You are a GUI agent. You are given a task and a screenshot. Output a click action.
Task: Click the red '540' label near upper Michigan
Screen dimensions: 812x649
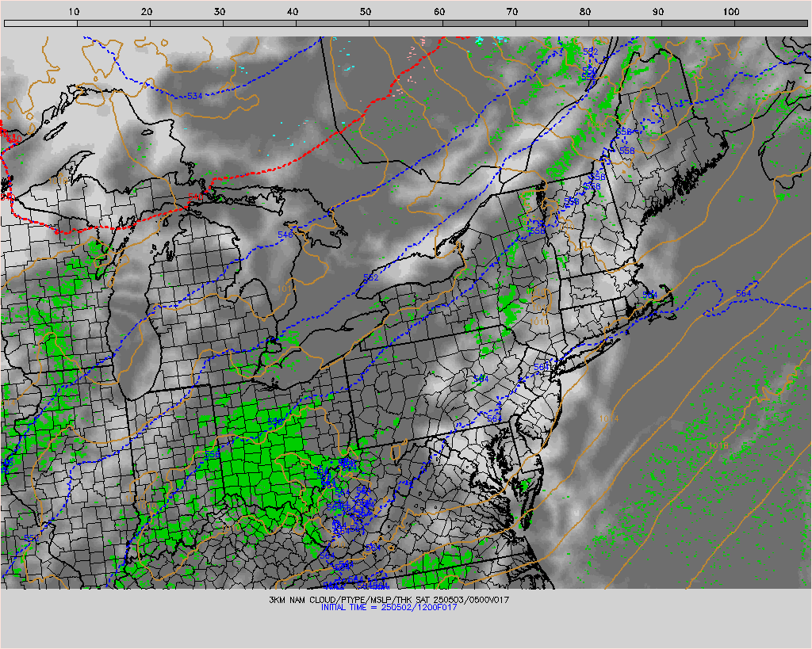click(x=195, y=197)
